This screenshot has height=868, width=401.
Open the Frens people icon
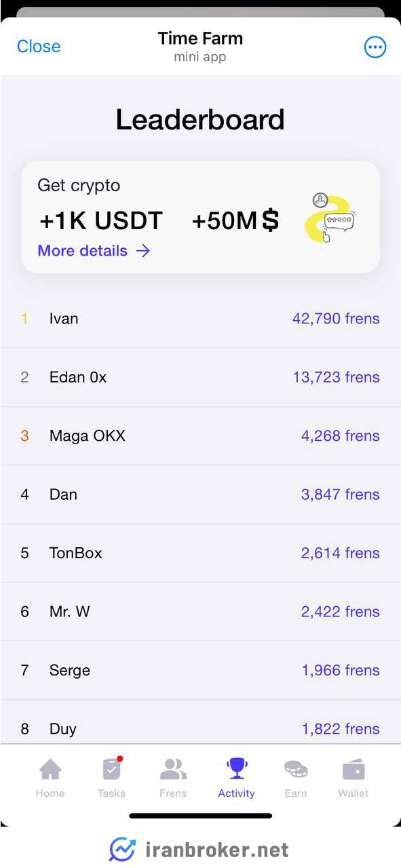click(x=173, y=770)
